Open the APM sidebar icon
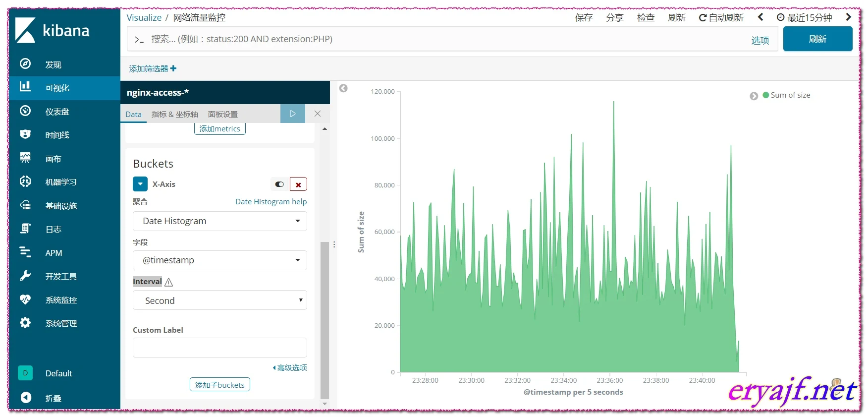 point(25,252)
